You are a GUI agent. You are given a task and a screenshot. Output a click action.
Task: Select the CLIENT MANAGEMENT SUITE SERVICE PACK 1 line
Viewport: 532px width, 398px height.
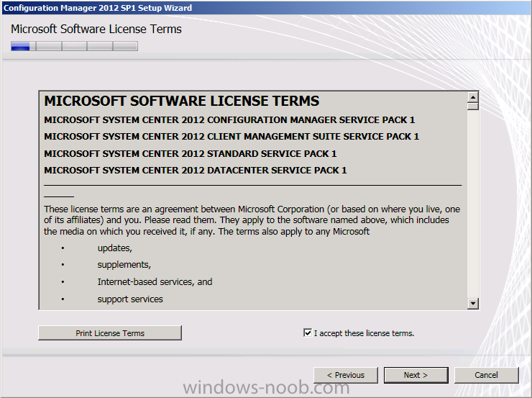point(231,137)
